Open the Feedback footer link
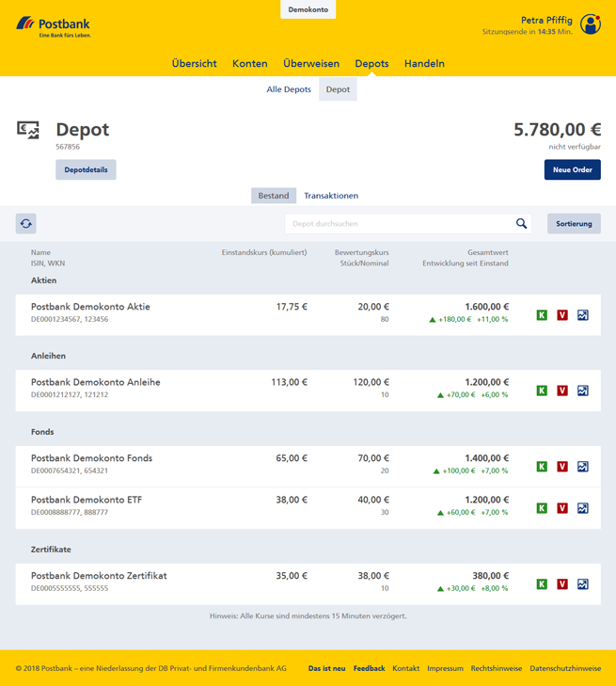The width and height of the screenshot is (616, 686). coord(369,668)
